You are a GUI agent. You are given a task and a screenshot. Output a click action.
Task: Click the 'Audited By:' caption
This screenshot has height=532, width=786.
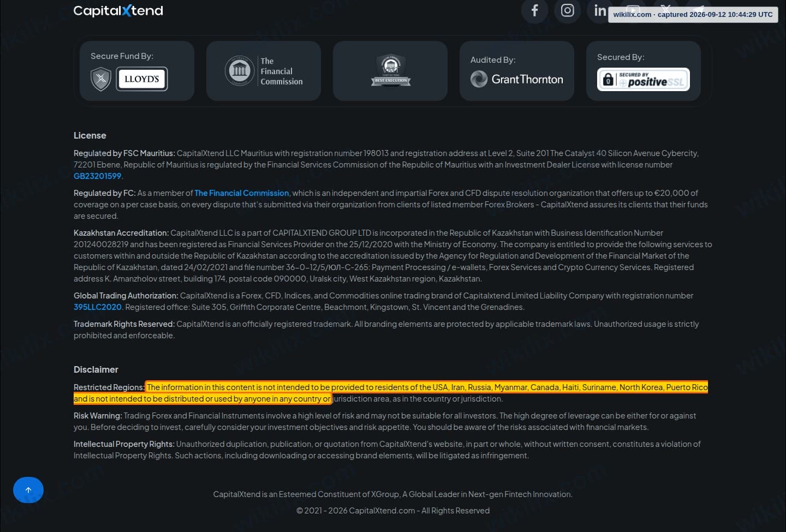point(493,59)
